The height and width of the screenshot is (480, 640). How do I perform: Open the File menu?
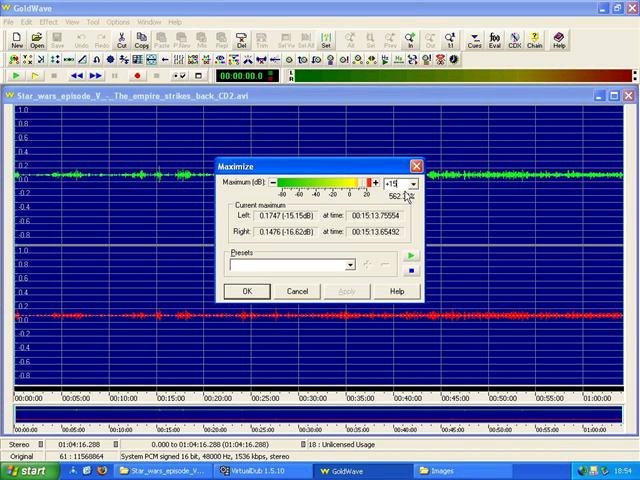click(x=8, y=22)
